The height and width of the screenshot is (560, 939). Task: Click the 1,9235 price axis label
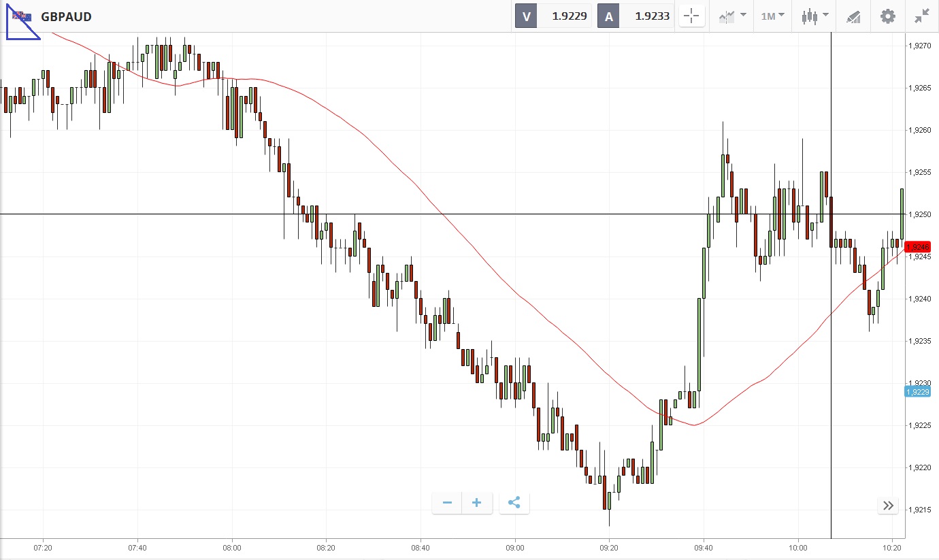pyautogui.click(x=919, y=341)
